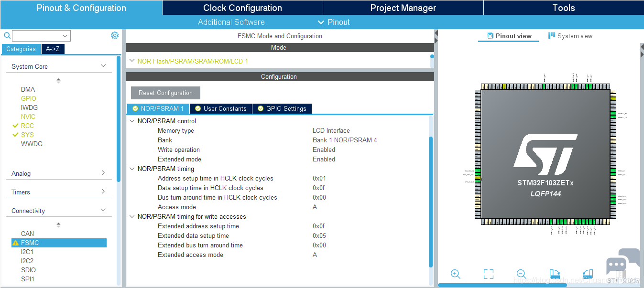Select IWDG peripheral

29,107
